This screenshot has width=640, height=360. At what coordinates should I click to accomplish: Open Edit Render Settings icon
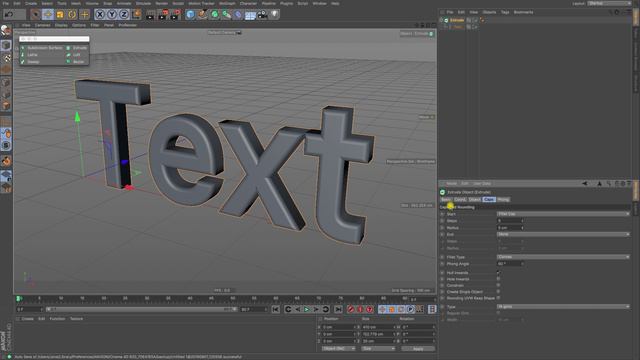pyautogui.click(x=175, y=15)
